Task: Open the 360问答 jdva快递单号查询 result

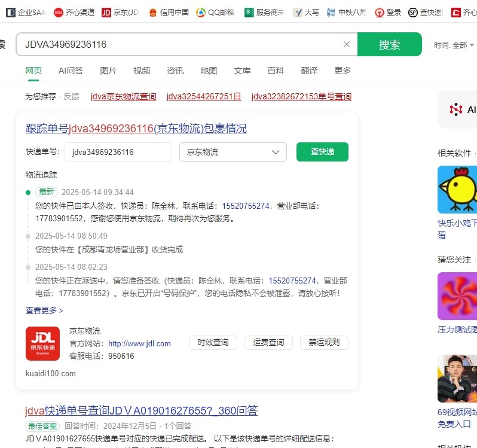Action: (x=142, y=410)
